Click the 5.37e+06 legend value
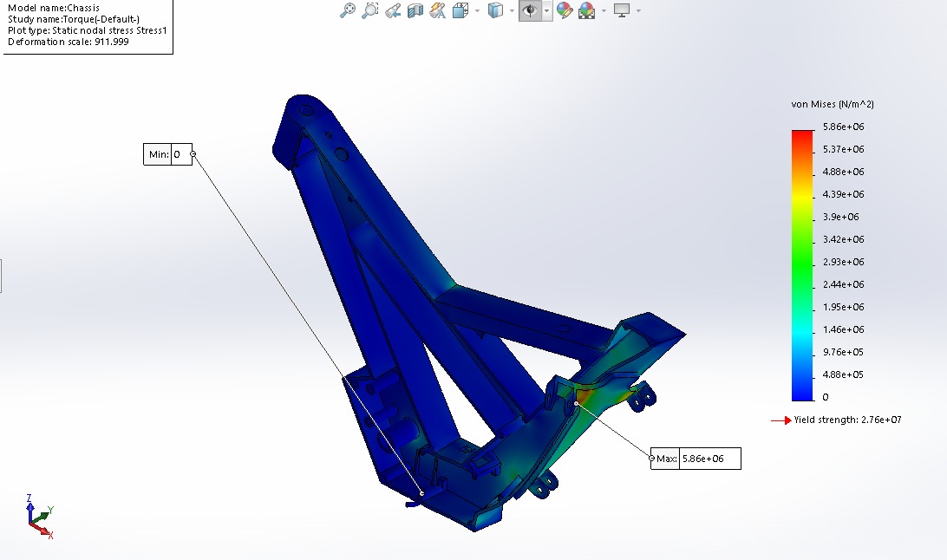The height and width of the screenshot is (560, 947). tap(843, 149)
